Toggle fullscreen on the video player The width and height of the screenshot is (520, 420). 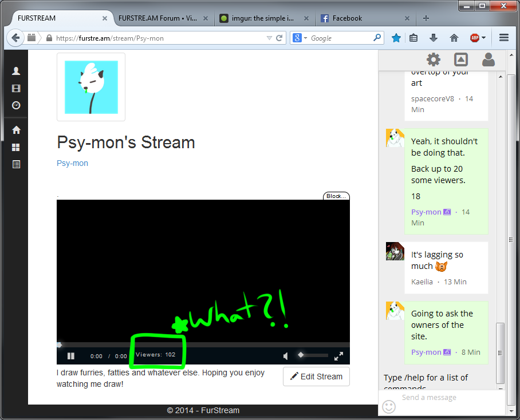point(338,356)
